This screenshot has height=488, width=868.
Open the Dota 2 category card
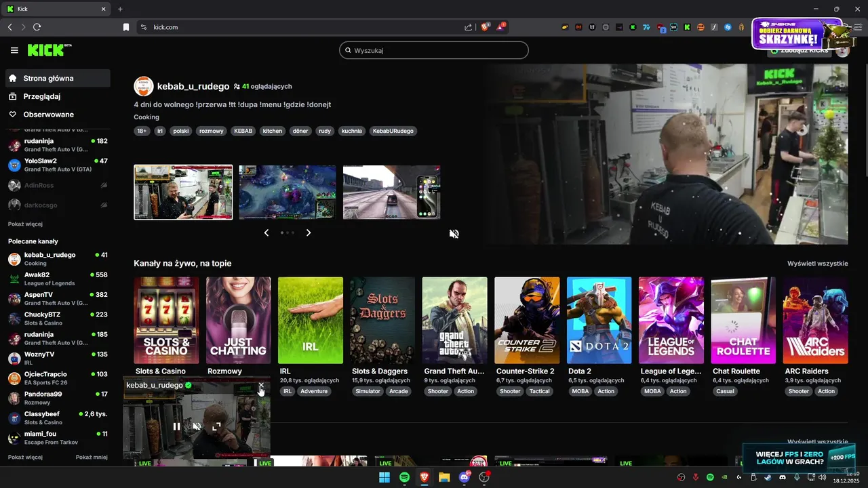[599, 321]
